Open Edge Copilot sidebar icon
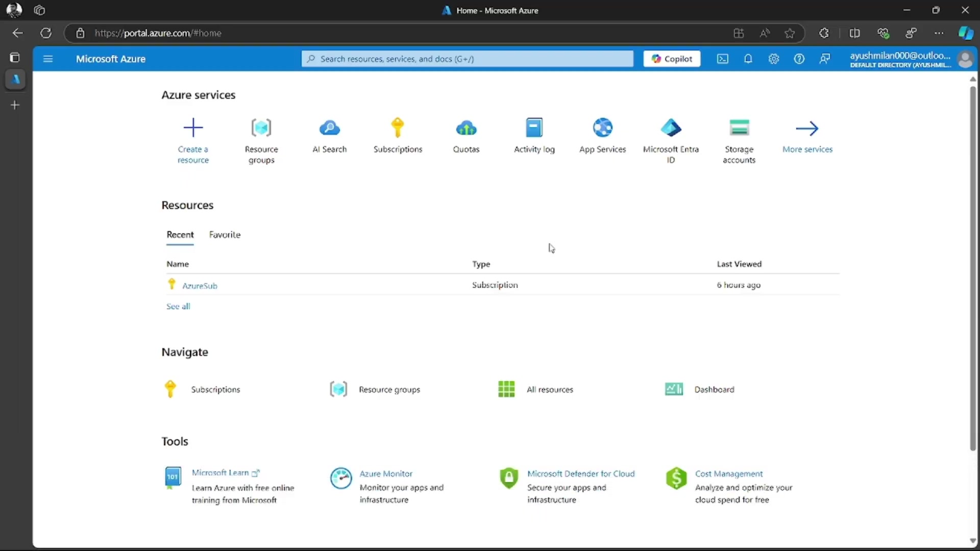The image size is (980, 551). [966, 33]
